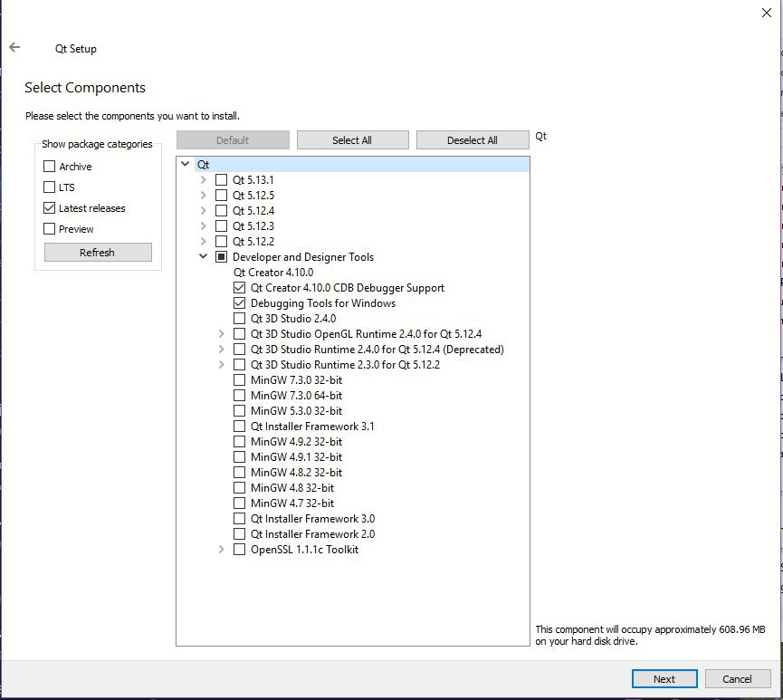The width and height of the screenshot is (783, 700).
Task: Go back using the arrow icon
Action: 14,47
